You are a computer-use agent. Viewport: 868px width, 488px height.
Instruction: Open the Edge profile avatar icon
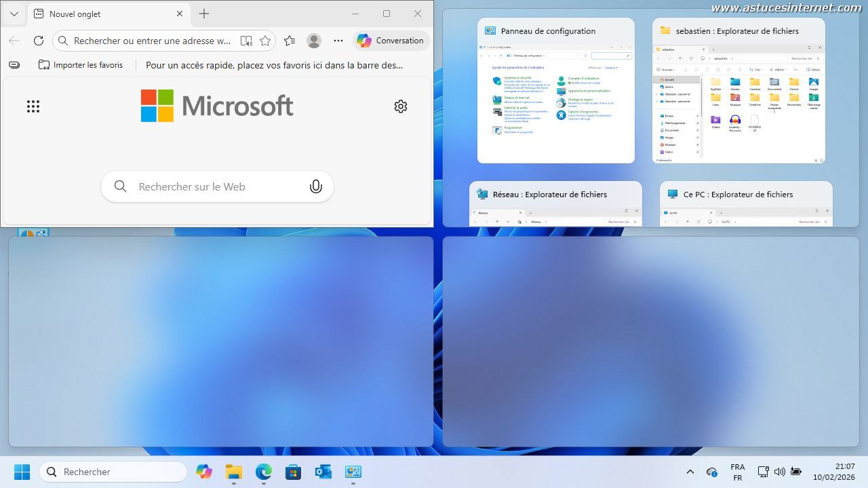[x=313, y=41]
